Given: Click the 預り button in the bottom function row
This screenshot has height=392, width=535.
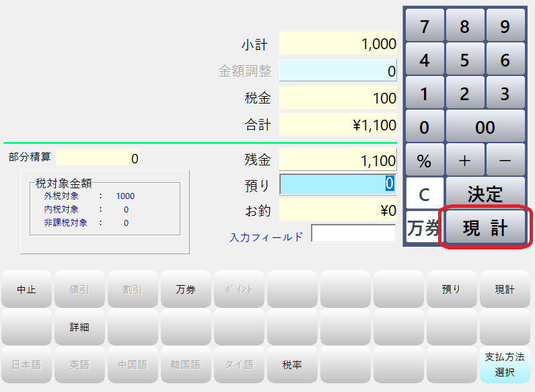Looking at the screenshot, I should pyautogui.click(x=451, y=289).
